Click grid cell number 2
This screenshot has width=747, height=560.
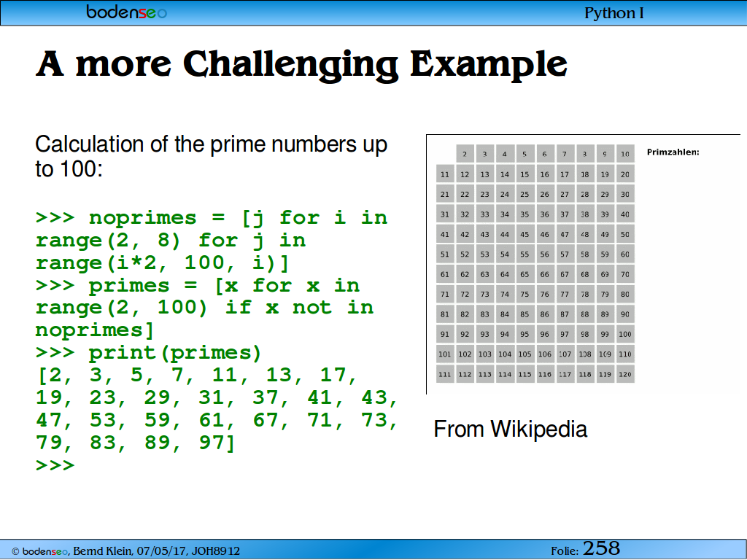465,154
